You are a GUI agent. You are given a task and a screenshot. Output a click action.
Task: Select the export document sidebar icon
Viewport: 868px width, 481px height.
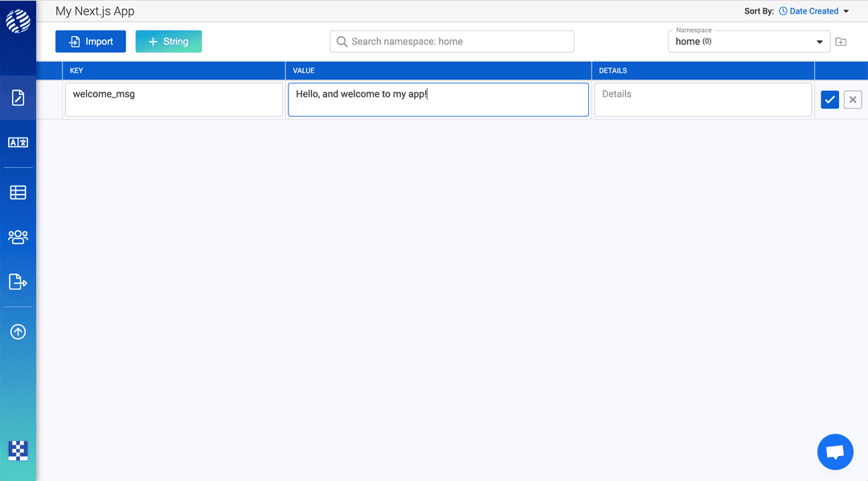click(x=18, y=282)
